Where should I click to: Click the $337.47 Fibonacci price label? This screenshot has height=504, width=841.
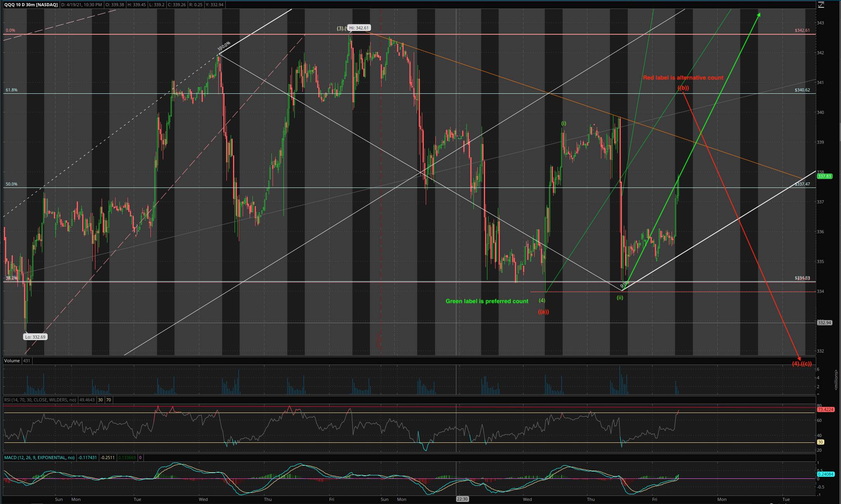[802, 184]
